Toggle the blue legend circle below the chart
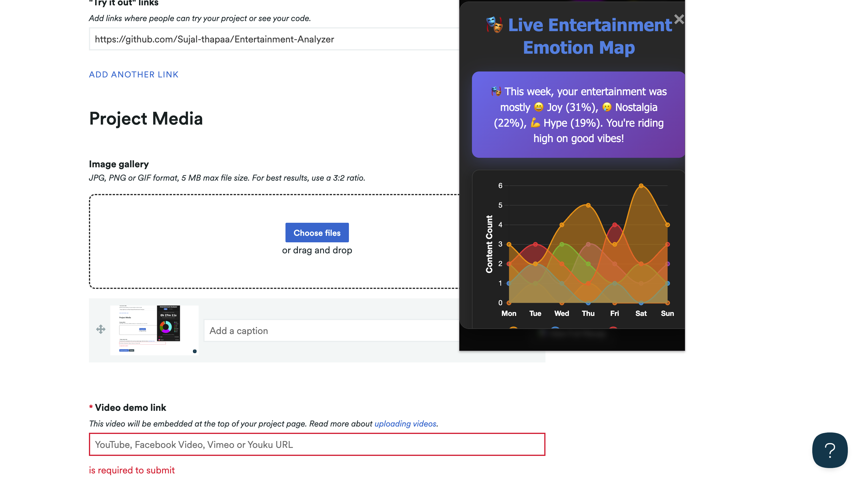Image resolution: width=868 pixels, height=490 pixels. coord(555,328)
